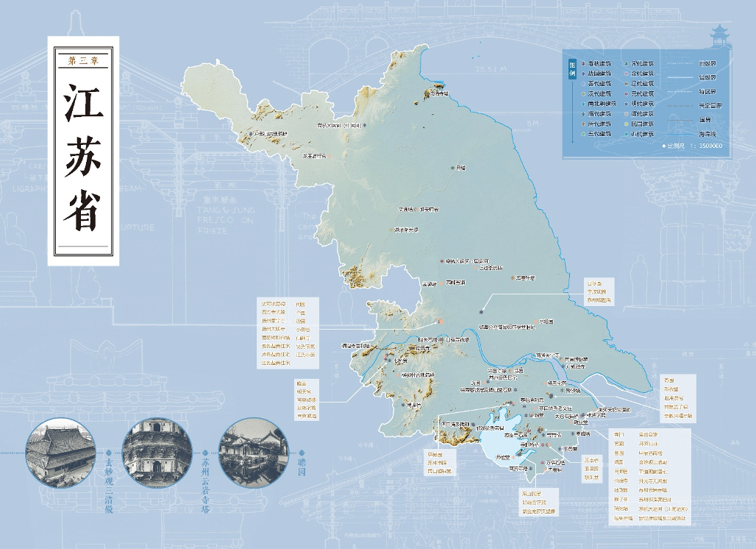Click 狮子林 in the Suzhou callout list
This screenshot has height=549, width=756.
coord(621,500)
